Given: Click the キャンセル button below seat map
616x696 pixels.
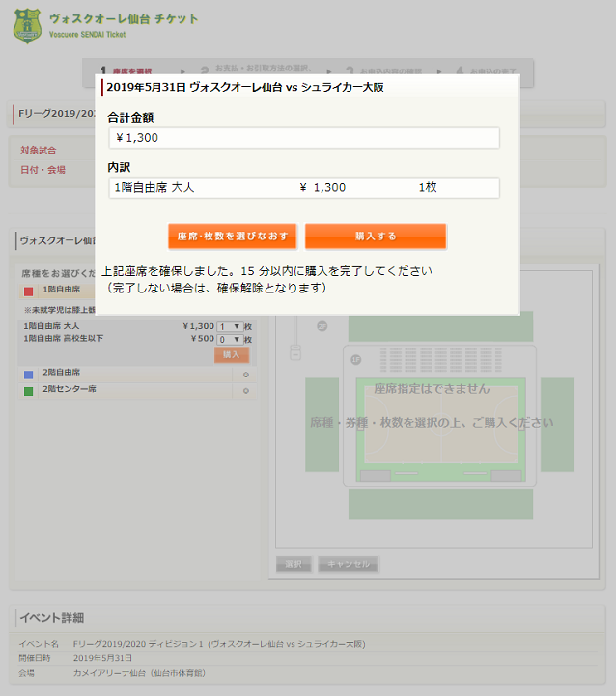Looking at the screenshot, I should tap(349, 564).
